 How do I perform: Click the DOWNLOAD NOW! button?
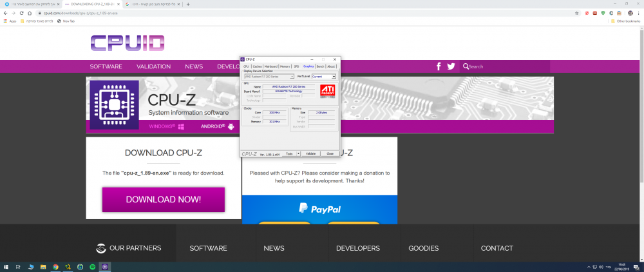pos(164,200)
